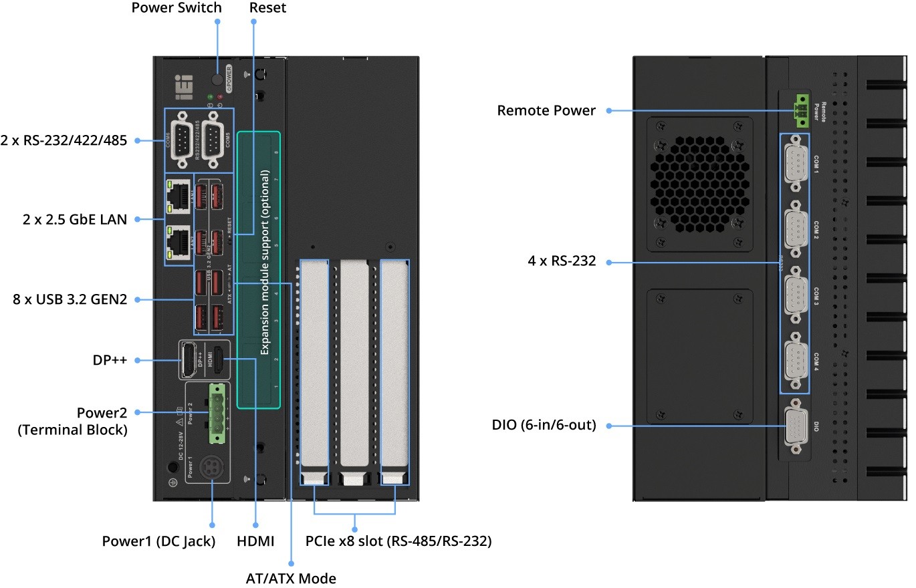This screenshot has height=588, width=916.
Task: Click the middle PCIe slot cover
Action: click(x=354, y=364)
